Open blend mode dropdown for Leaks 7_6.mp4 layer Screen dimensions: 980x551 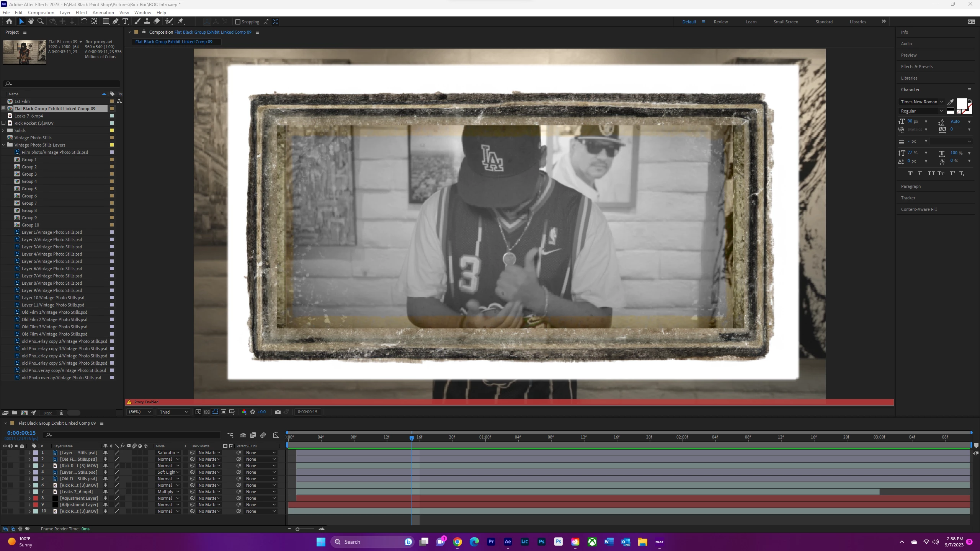click(168, 492)
